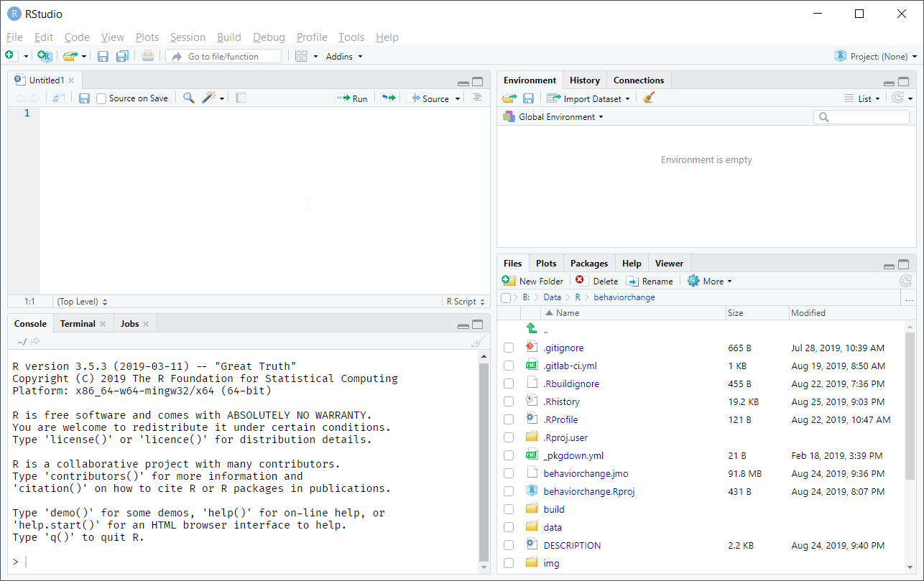Click the Environment search field
924x581 pixels.
(x=861, y=116)
